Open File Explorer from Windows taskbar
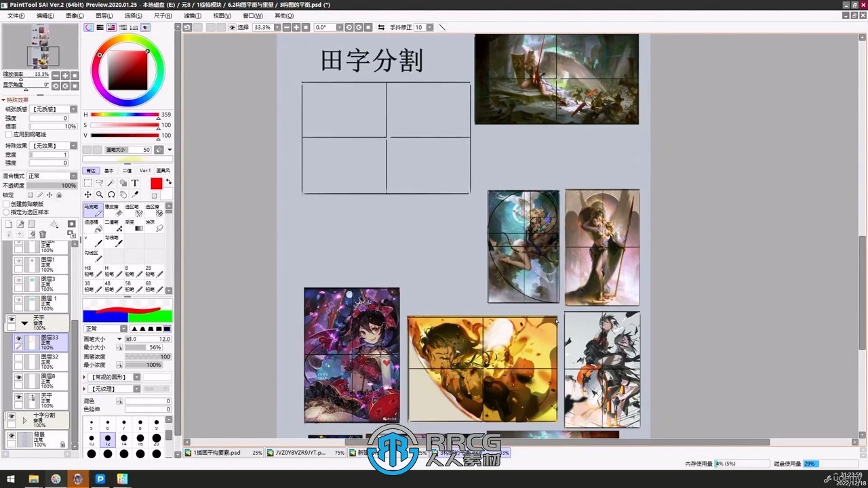The image size is (868, 488). pos(33,479)
